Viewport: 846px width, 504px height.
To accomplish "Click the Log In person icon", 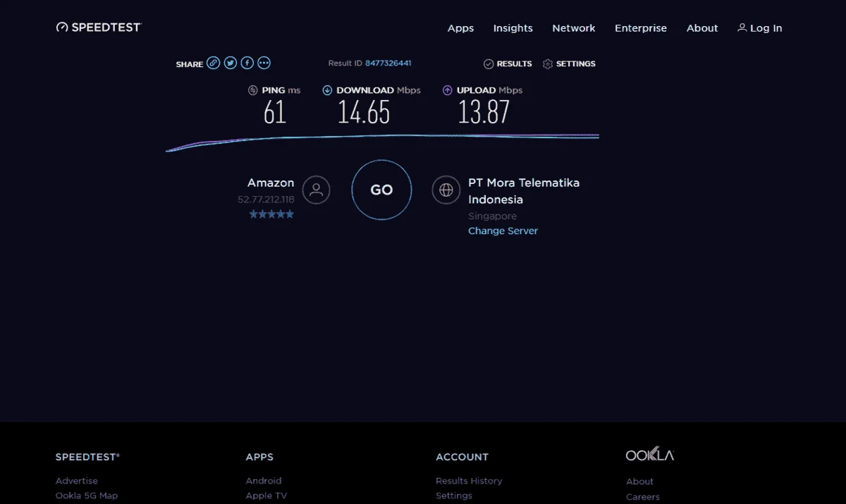I will click(742, 27).
